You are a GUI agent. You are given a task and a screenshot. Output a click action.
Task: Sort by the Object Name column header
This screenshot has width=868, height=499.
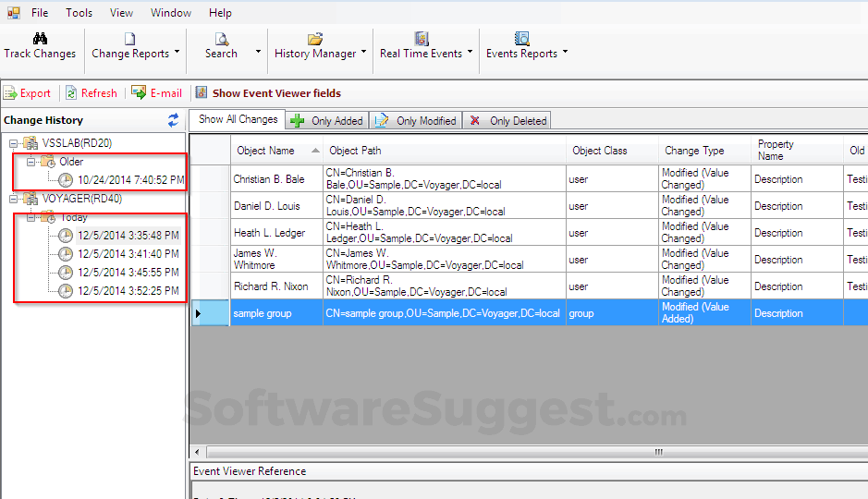point(276,151)
